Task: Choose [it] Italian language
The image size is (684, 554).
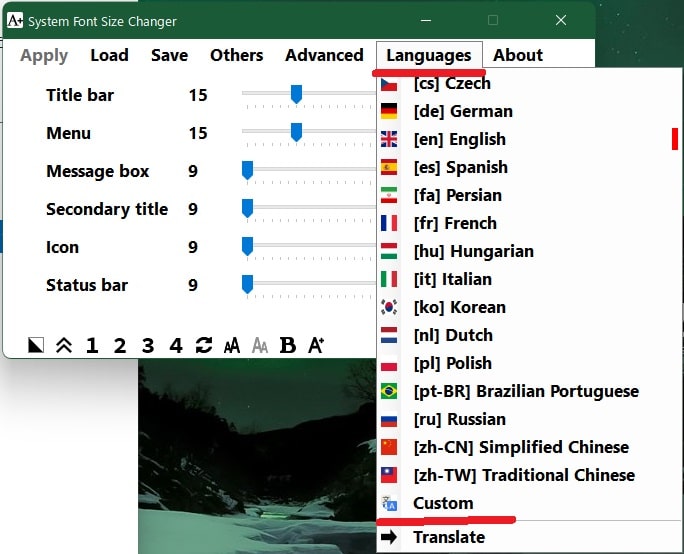Action: (x=530, y=279)
